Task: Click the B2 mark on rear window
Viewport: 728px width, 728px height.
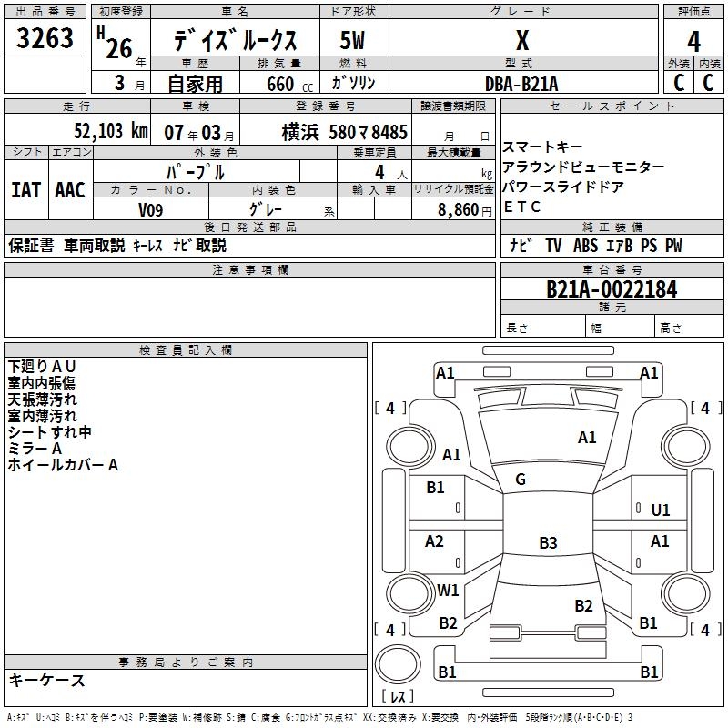Action: (583, 606)
